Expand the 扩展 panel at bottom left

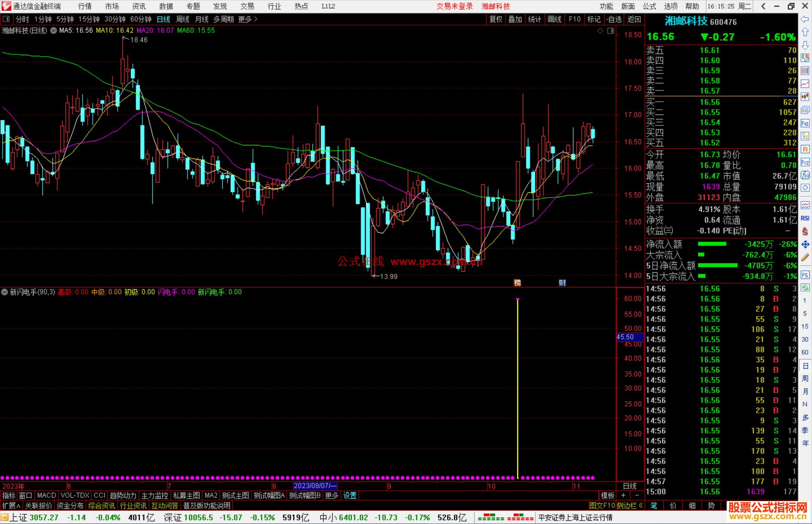coord(11,506)
